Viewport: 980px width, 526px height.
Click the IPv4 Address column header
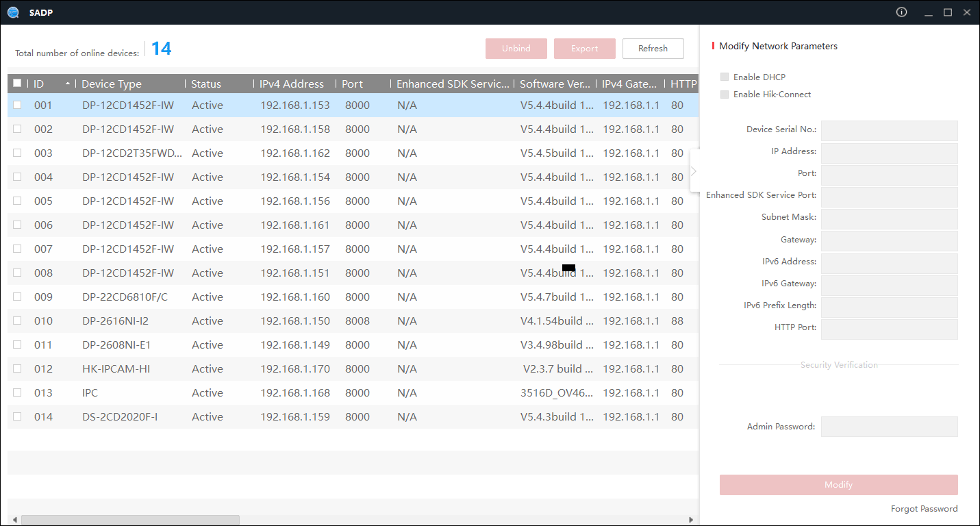292,84
